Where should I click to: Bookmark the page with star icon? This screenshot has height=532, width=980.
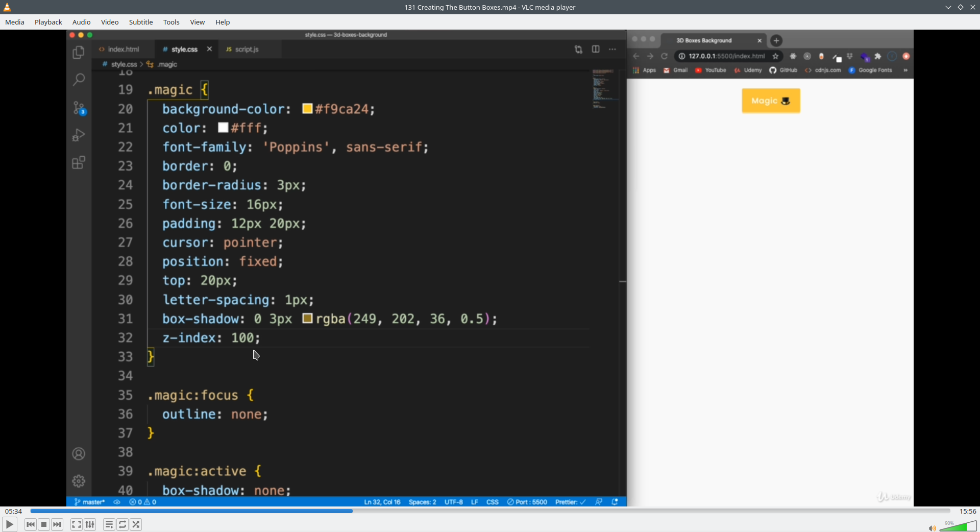pyautogui.click(x=776, y=56)
